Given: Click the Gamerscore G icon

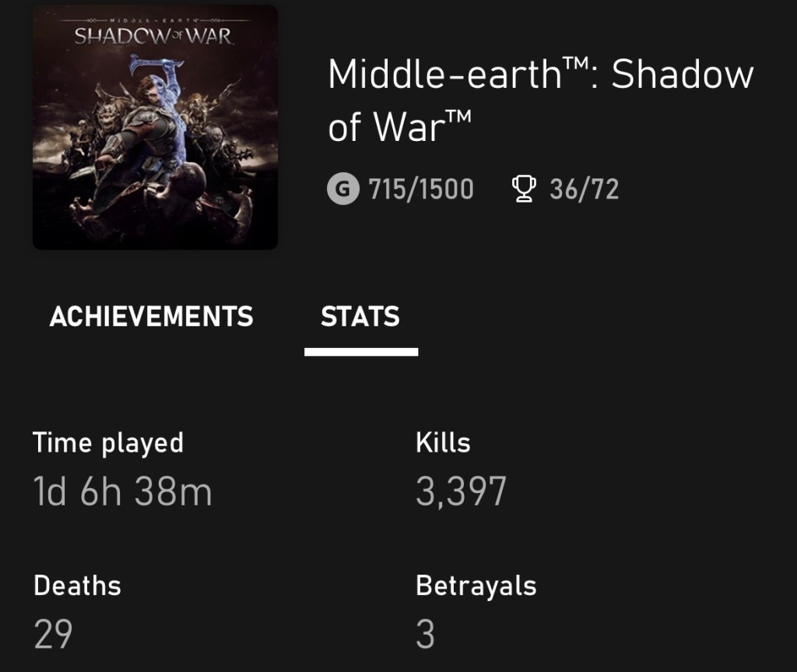Looking at the screenshot, I should click(x=342, y=189).
